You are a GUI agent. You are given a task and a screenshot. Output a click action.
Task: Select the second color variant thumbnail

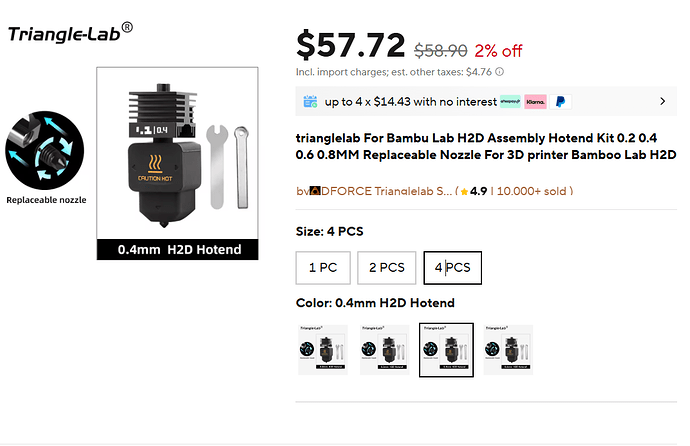click(385, 350)
